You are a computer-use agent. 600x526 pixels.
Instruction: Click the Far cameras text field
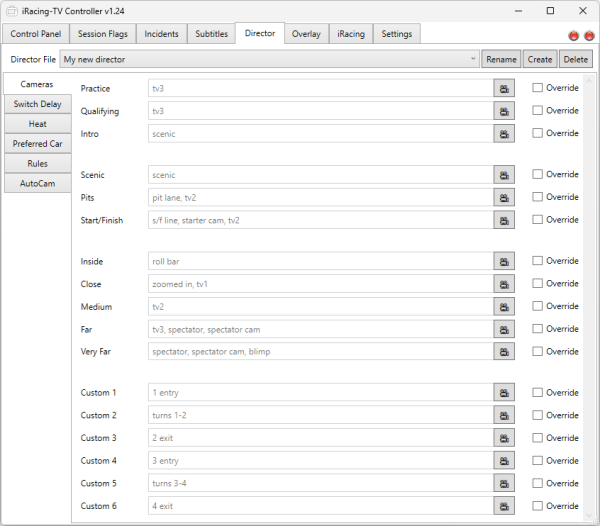click(x=320, y=329)
